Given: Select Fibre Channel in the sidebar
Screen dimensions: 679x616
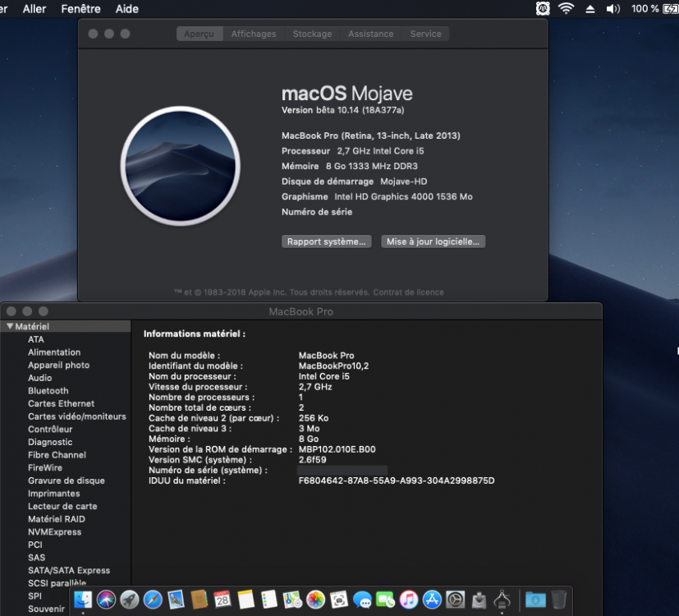Looking at the screenshot, I should [x=57, y=455].
